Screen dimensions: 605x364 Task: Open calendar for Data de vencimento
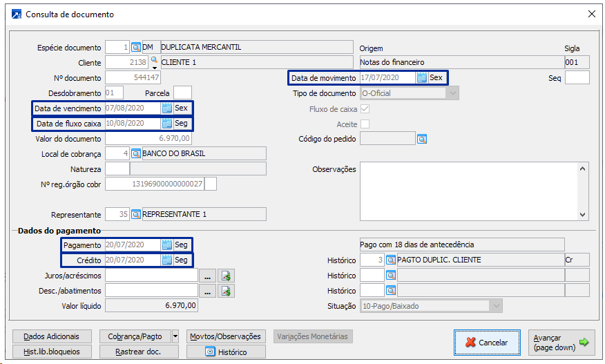pos(166,108)
